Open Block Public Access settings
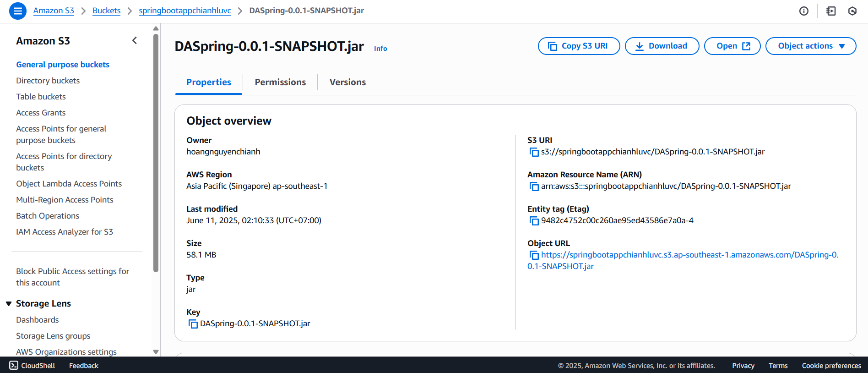Image resolution: width=868 pixels, height=373 pixels. click(72, 277)
